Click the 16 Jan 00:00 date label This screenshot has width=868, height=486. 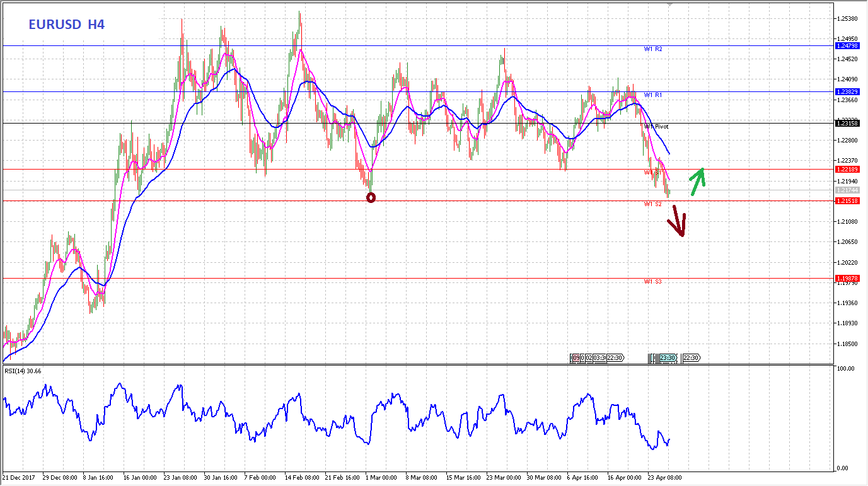click(x=141, y=478)
